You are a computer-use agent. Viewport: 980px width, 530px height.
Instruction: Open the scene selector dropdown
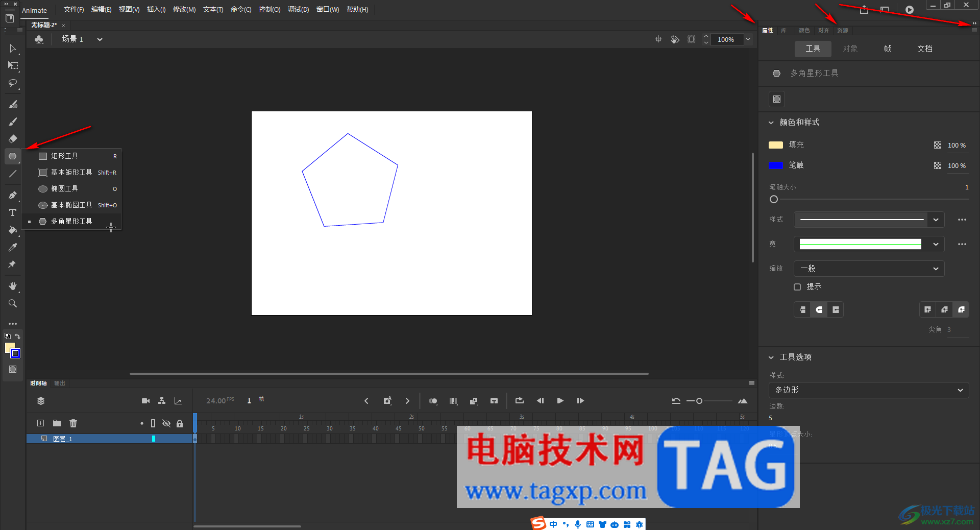click(100, 39)
